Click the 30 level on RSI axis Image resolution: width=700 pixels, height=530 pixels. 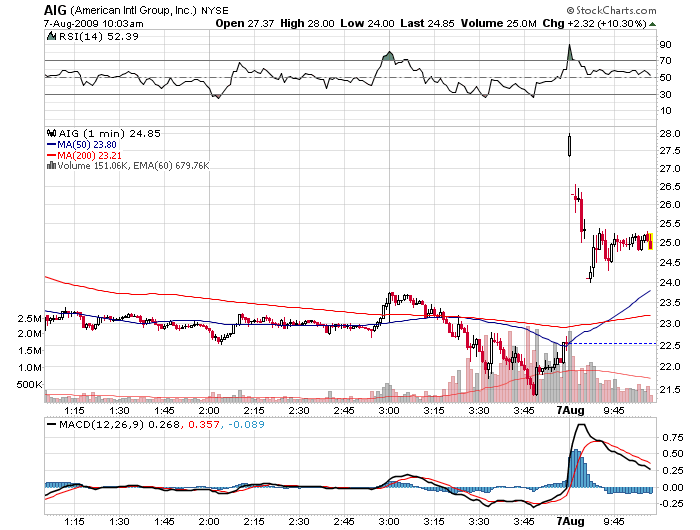(x=666, y=94)
